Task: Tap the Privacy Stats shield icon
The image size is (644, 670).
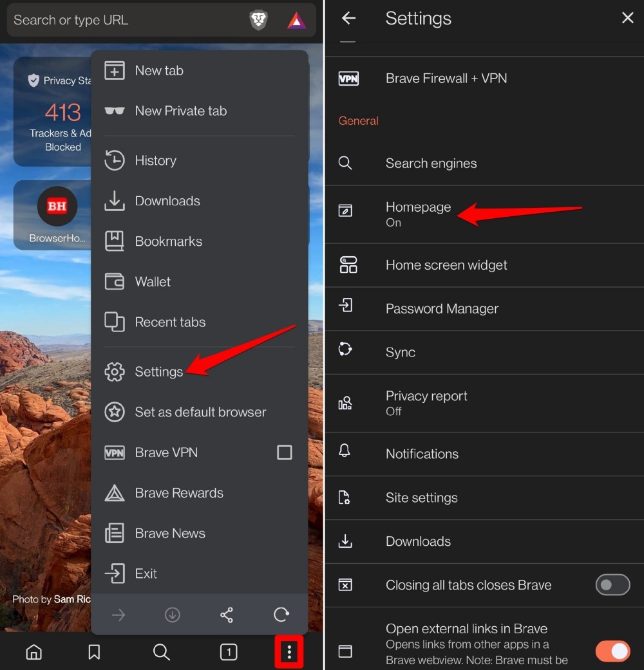Action: 33,80
